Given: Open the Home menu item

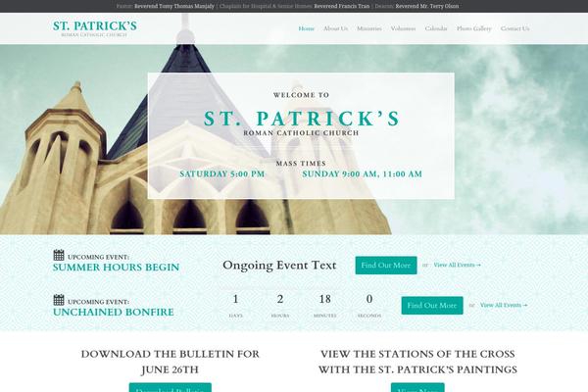Looking at the screenshot, I should [x=307, y=28].
